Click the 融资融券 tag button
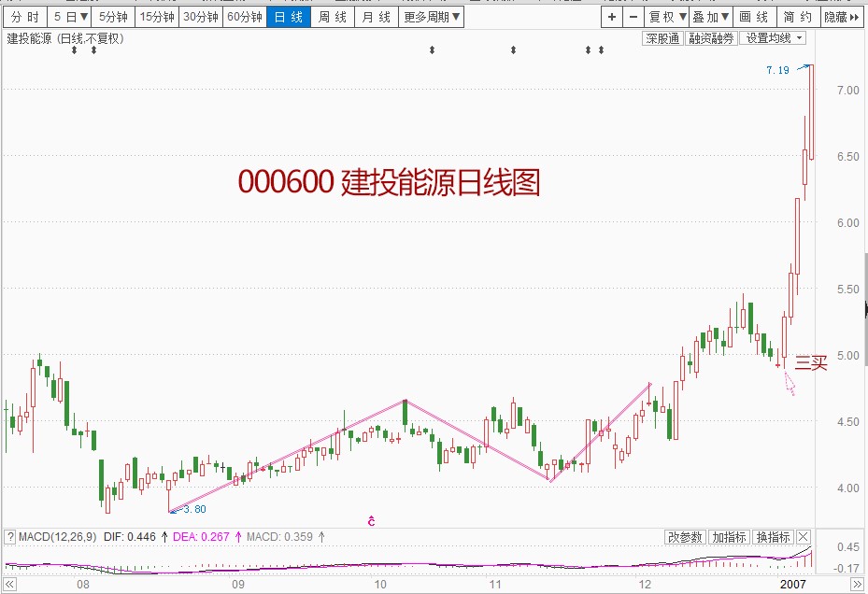Screen dimensions: 868x594 tap(712, 38)
